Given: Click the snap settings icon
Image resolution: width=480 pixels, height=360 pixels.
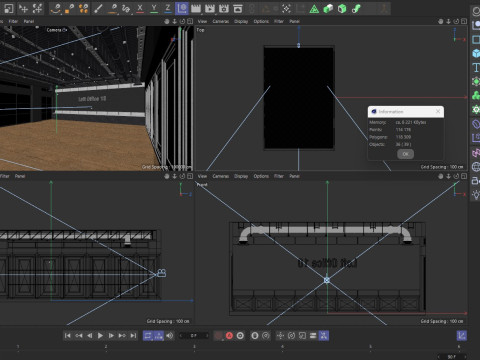Looking at the screenshot, I should pyautogui.click(x=286, y=9).
